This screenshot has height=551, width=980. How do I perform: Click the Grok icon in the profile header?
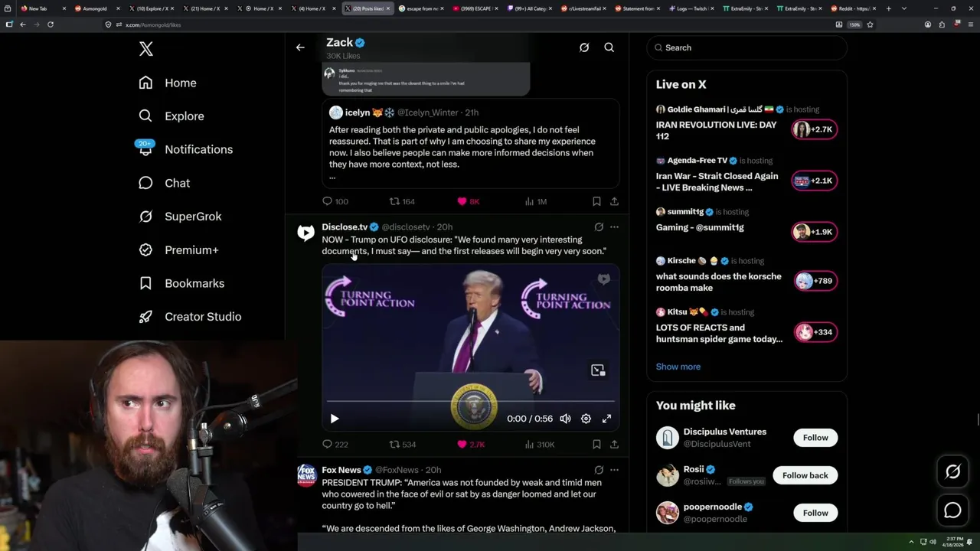pyautogui.click(x=584, y=47)
